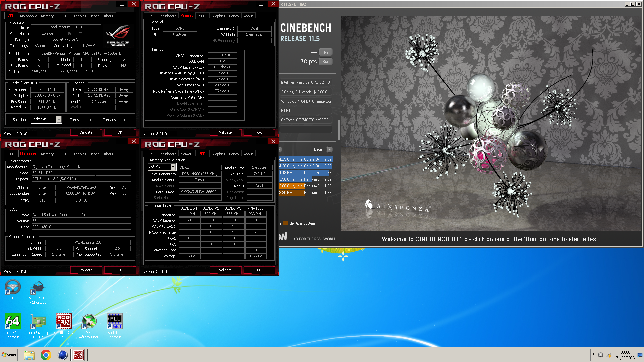Select the 1.77 score Pentium ranking row
The width and height of the screenshot is (644, 362).
(x=306, y=193)
